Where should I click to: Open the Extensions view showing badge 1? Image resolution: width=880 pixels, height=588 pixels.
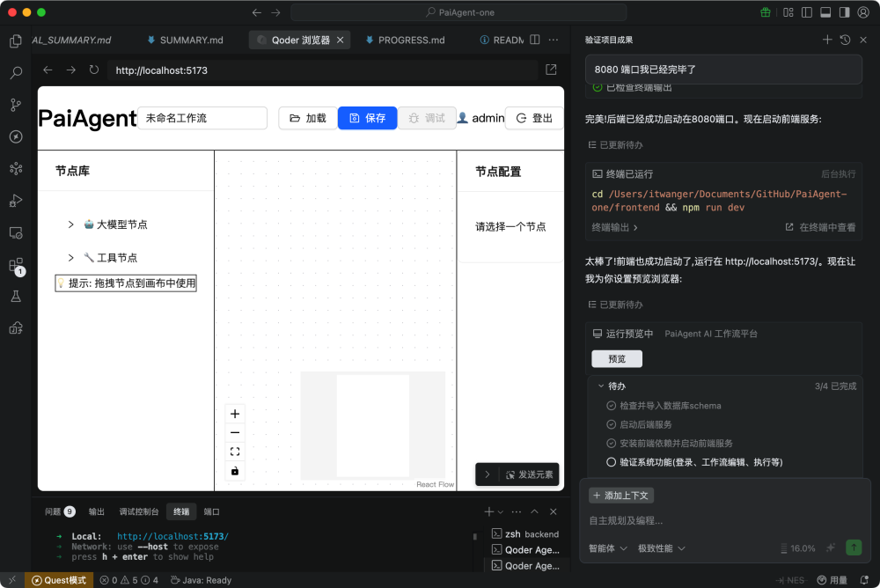[x=15, y=264]
